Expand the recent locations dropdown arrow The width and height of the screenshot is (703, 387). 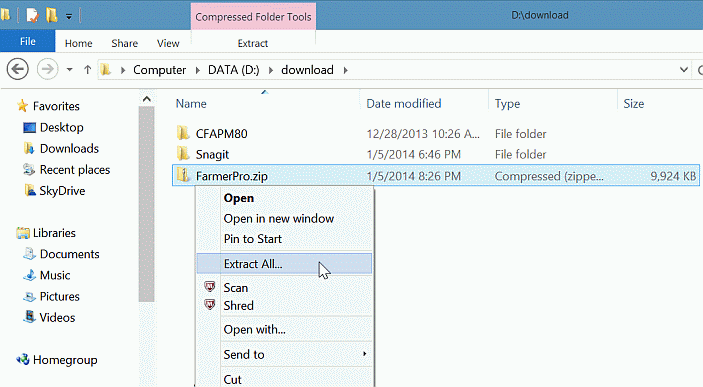(69, 70)
